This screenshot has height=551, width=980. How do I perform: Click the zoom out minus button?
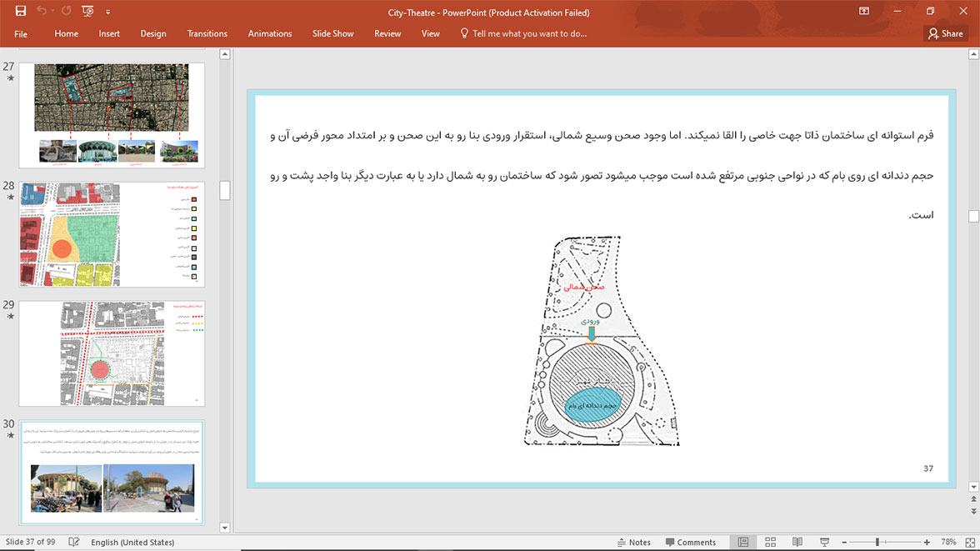[x=844, y=542]
